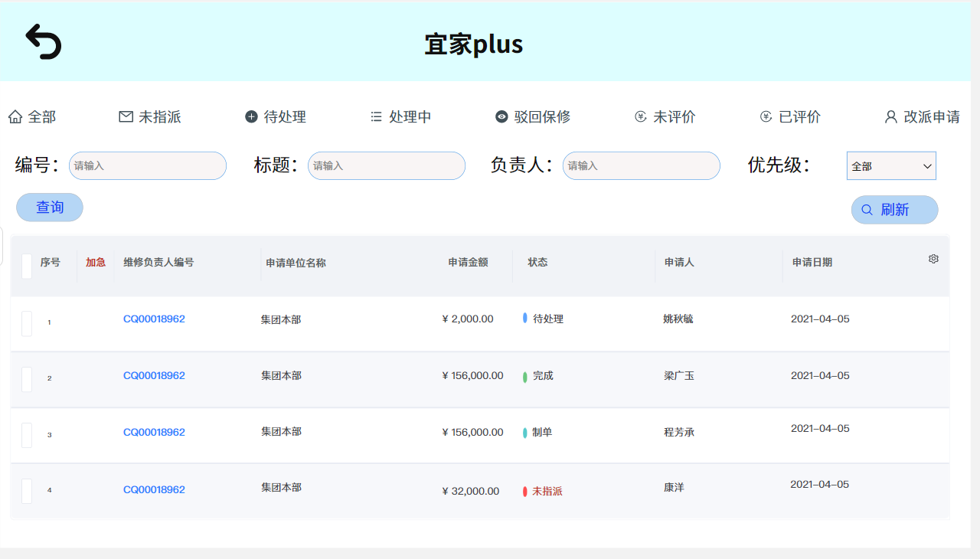Click the 申请人 column header
Screen dimensions: 980x559
[x=679, y=262]
